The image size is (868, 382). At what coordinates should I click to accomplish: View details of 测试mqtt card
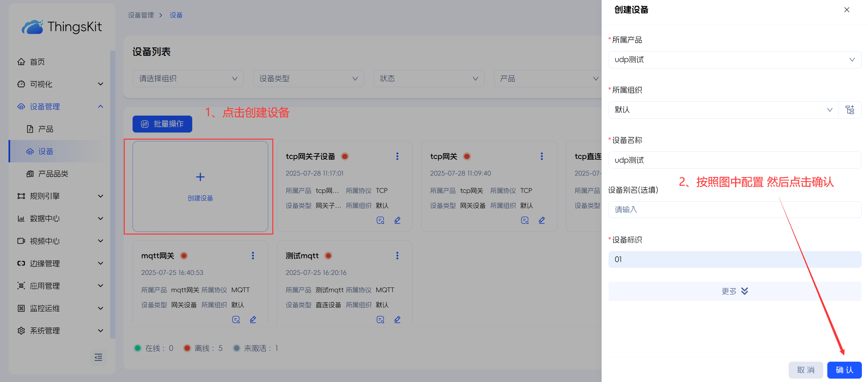tap(380, 320)
